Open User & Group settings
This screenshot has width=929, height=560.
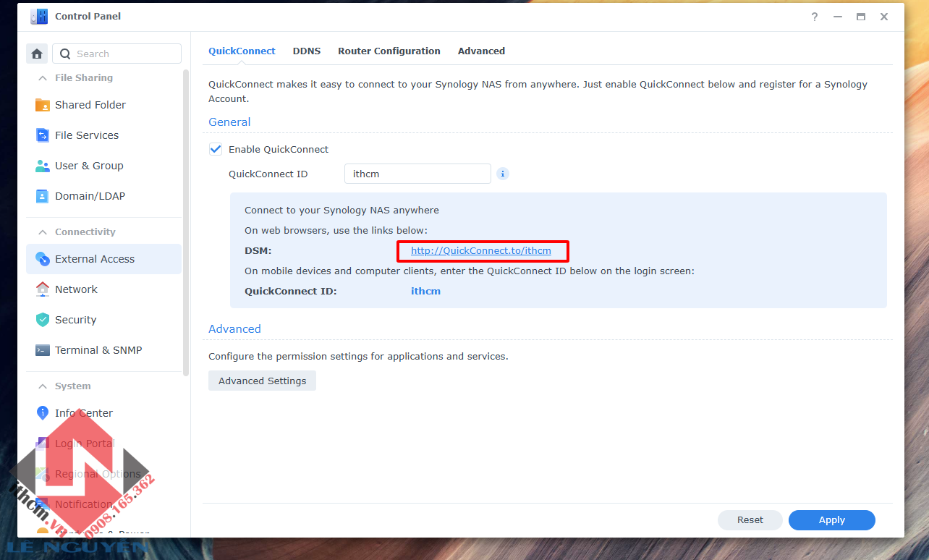(104, 166)
